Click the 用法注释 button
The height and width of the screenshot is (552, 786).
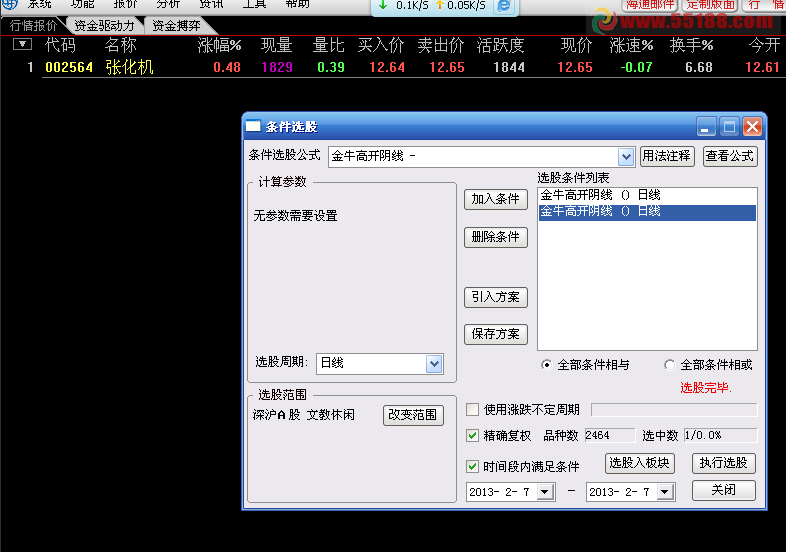[667, 156]
